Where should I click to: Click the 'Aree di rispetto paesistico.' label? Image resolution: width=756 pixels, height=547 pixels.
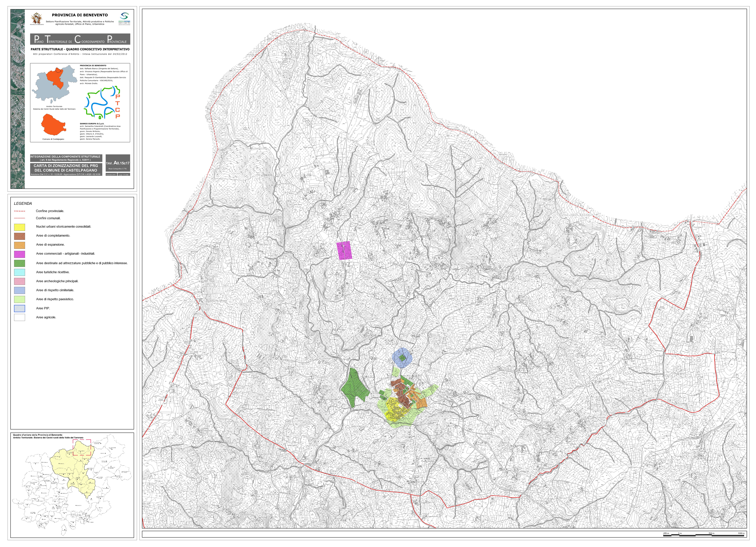pos(55,299)
